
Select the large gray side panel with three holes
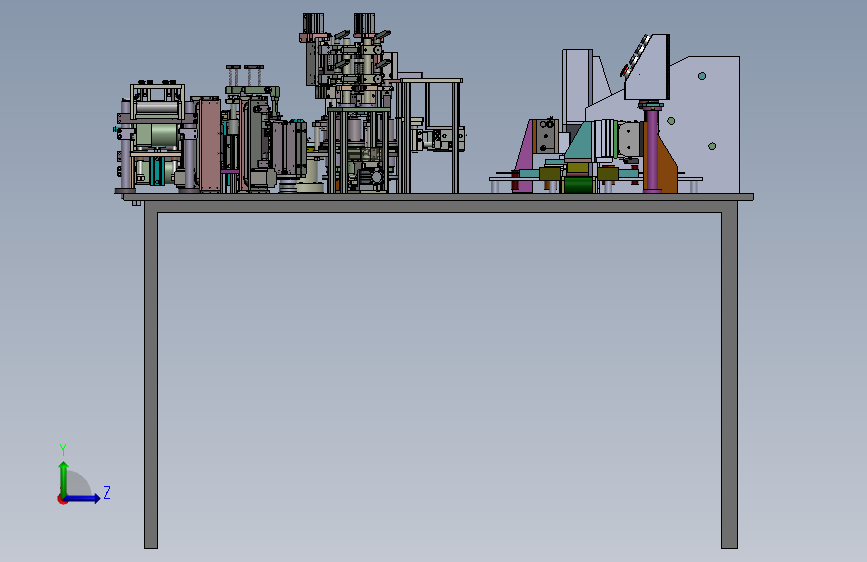(705, 124)
